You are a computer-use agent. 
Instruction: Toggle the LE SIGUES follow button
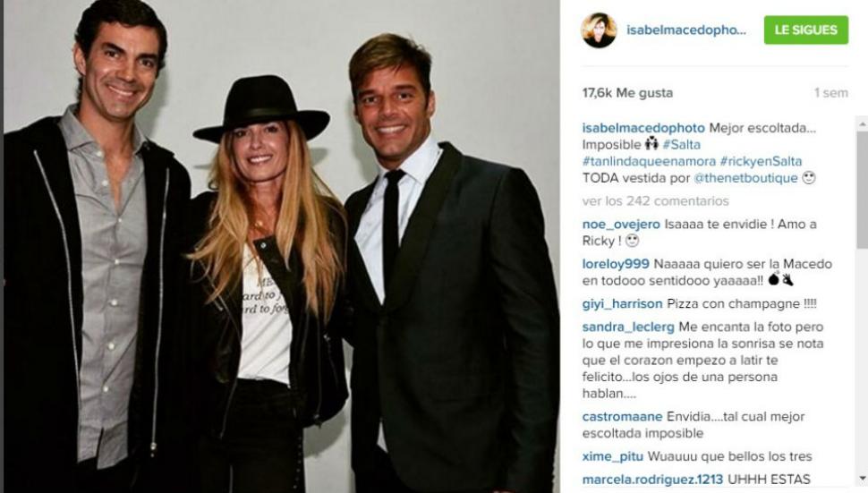806,30
